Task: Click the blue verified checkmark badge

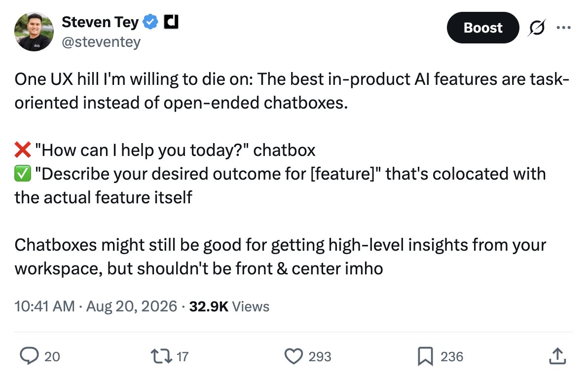Action: point(151,22)
